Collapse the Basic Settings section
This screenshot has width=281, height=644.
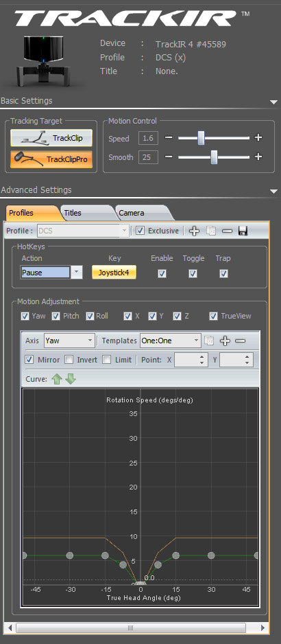pos(273,102)
